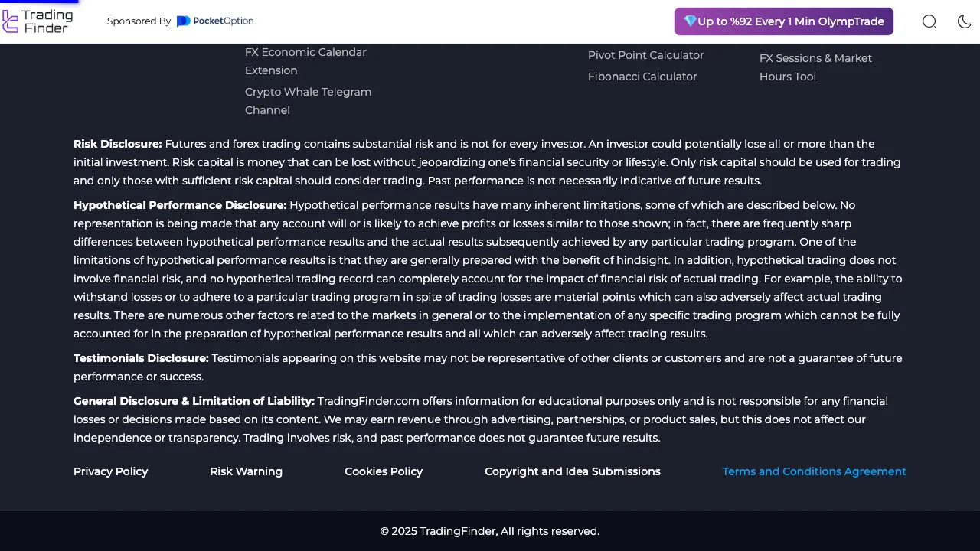Viewport: 980px width, 551px height.
Task: Open the Fibonacci Calculator
Action: coord(642,77)
